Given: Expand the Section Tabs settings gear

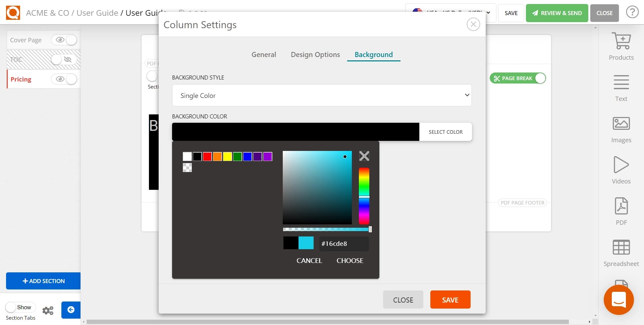Looking at the screenshot, I should [48, 311].
